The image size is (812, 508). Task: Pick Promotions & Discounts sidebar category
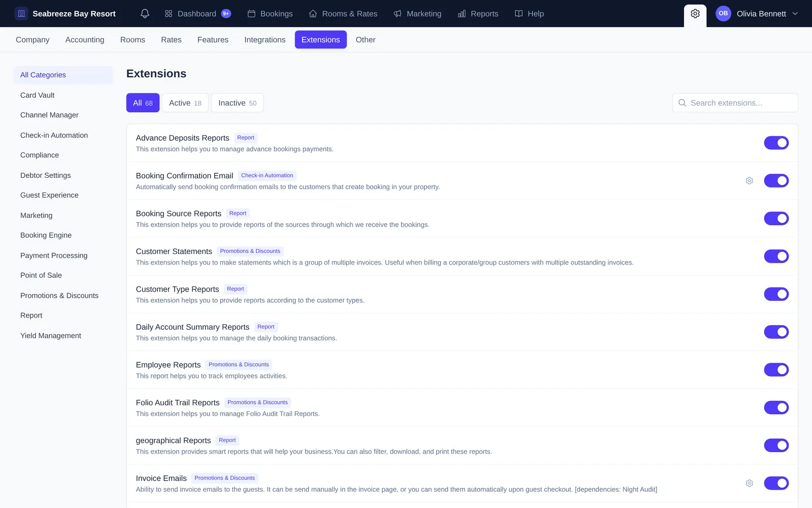point(63,296)
